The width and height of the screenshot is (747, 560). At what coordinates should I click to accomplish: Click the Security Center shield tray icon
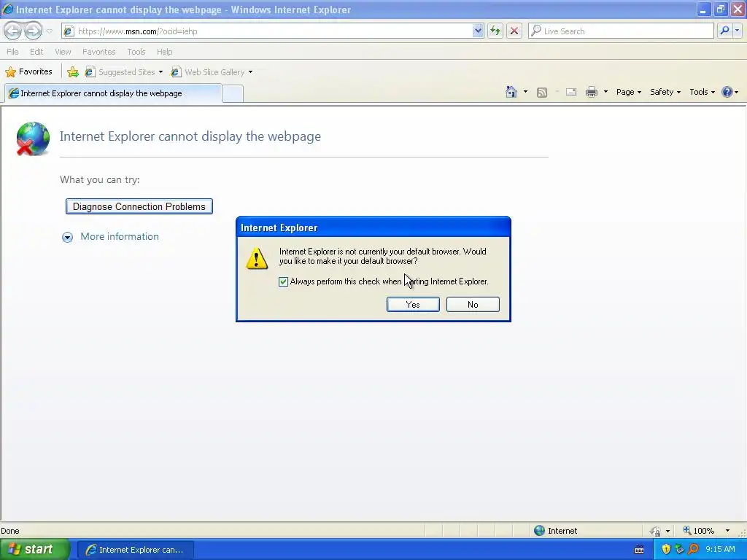click(666, 550)
